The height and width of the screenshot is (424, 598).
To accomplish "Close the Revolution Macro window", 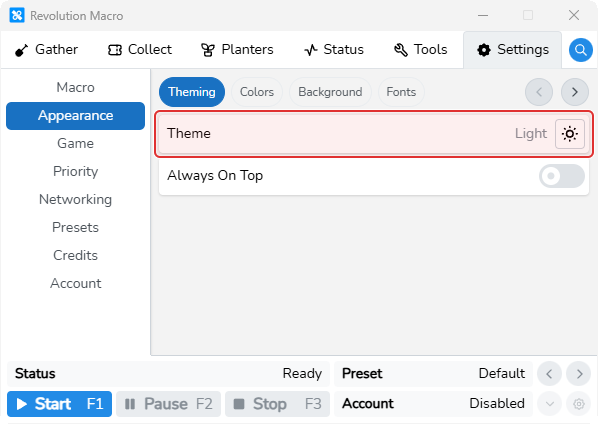I will click(x=574, y=16).
